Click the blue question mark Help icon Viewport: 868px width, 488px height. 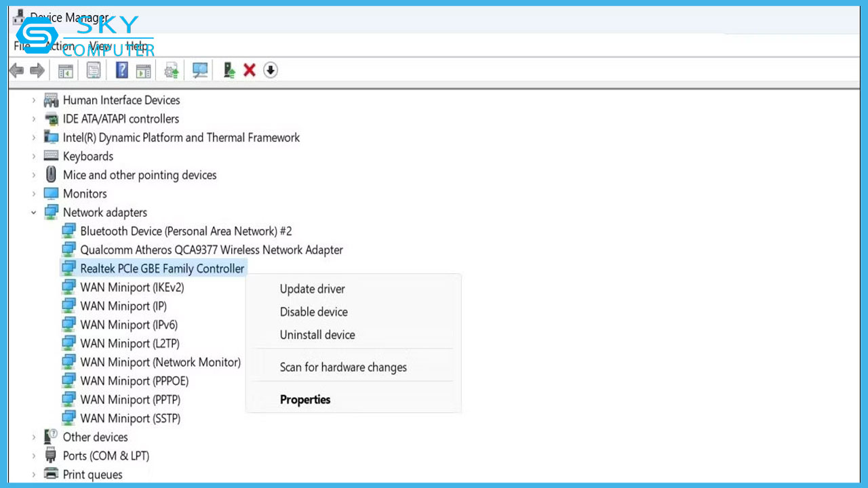pos(122,70)
